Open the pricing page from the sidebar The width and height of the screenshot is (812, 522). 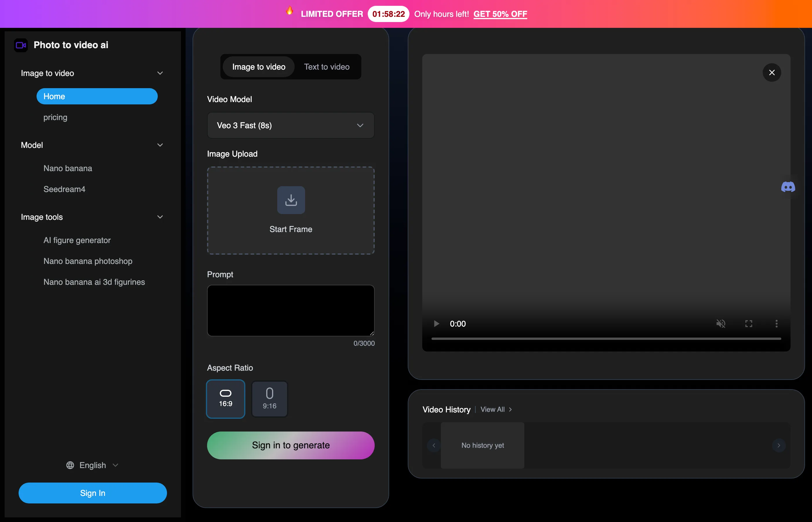pos(55,117)
